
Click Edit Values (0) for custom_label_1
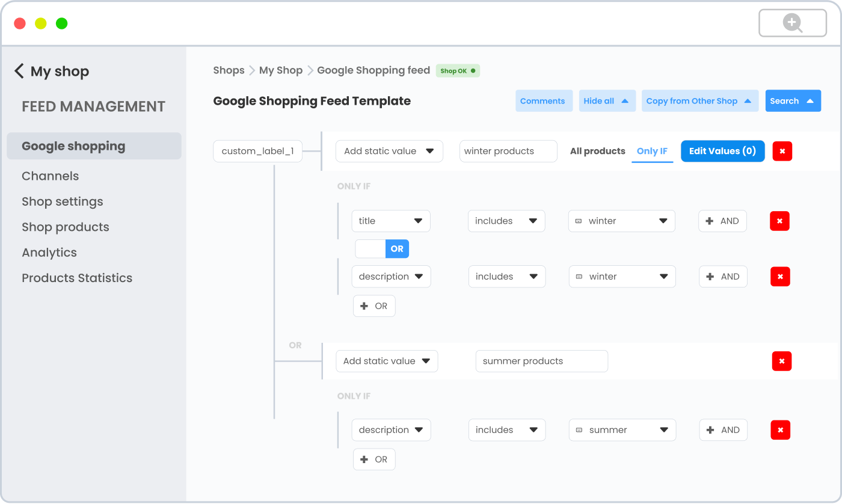722,151
